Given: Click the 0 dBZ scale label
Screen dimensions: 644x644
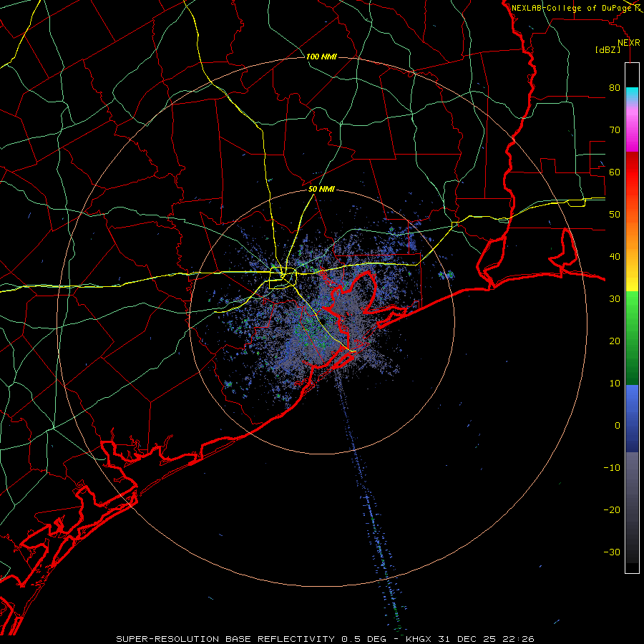Looking at the screenshot, I should (618, 426).
